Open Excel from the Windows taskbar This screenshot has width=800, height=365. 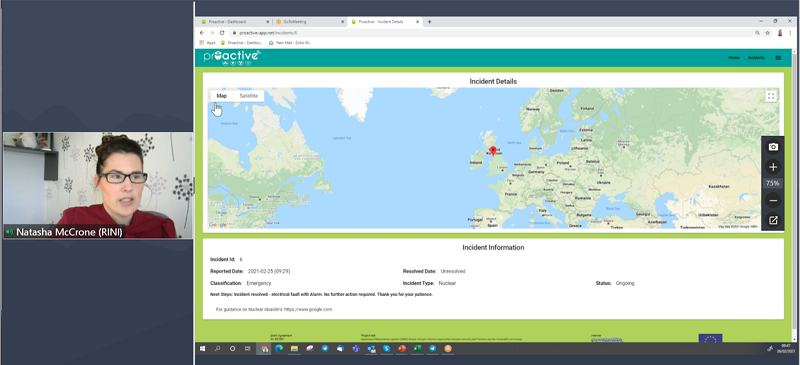pos(417,349)
